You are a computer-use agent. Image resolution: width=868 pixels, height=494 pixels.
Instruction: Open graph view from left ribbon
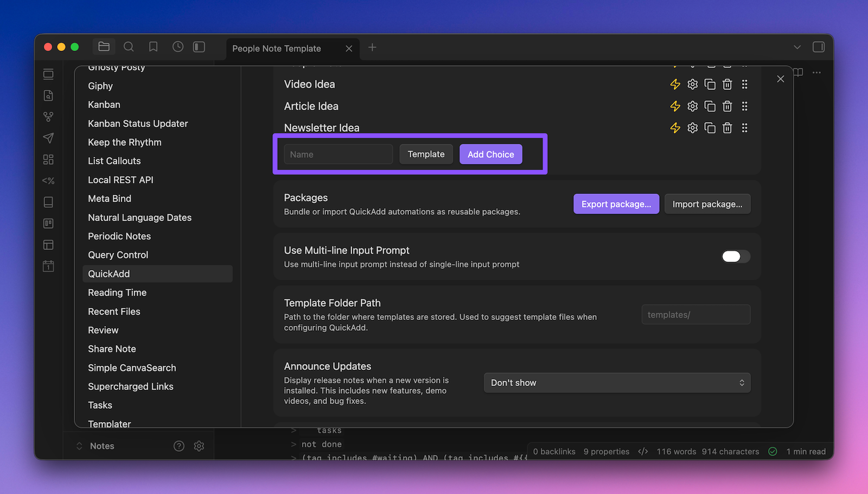coord(48,117)
